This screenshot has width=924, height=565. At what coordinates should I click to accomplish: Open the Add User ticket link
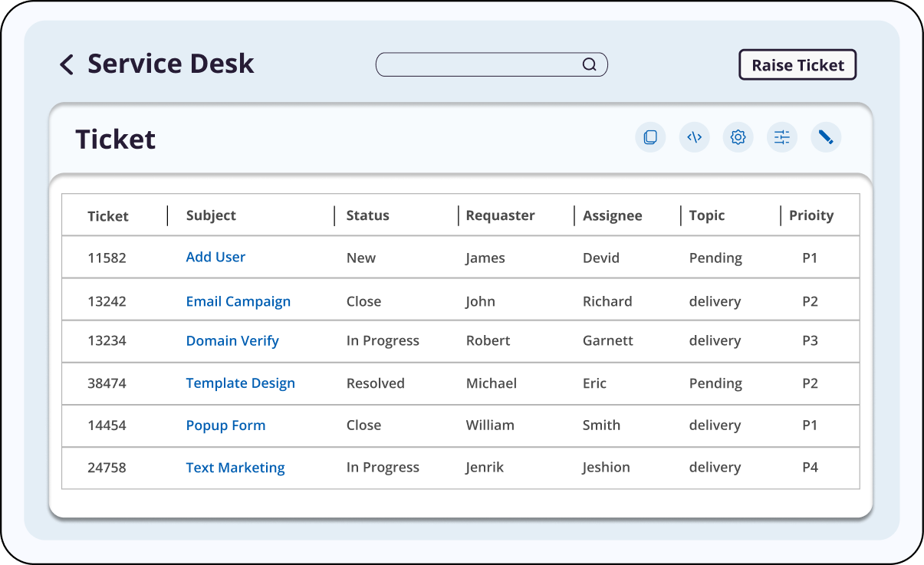215,257
